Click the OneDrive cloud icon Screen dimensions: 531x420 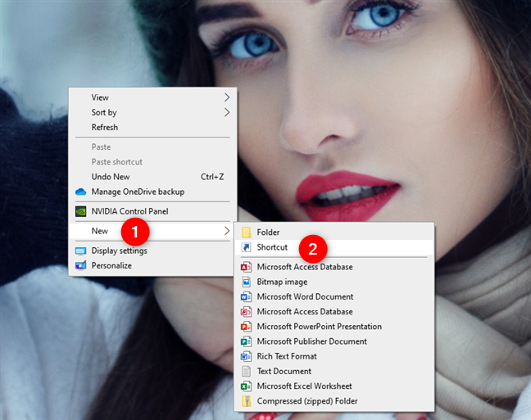point(80,192)
